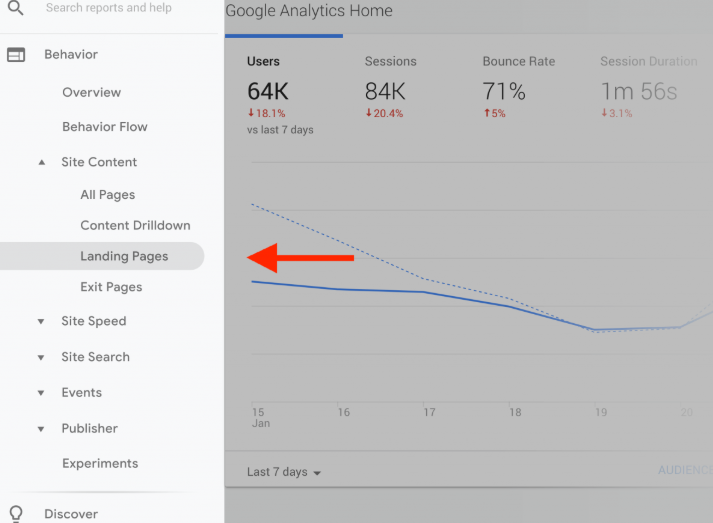Click the Discover lightbulb icon
Screen dimensions: 713x523
pyautogui.click(x=16, y=514)
